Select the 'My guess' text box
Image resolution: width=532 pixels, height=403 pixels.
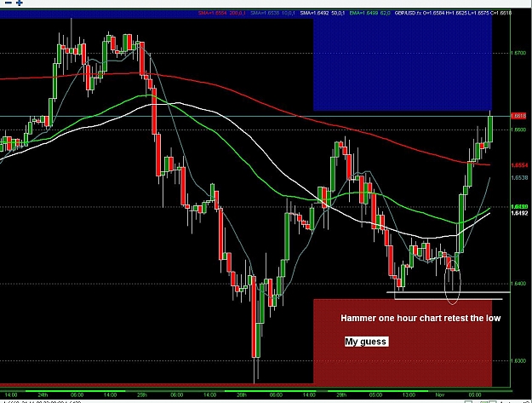click(366, 342)
